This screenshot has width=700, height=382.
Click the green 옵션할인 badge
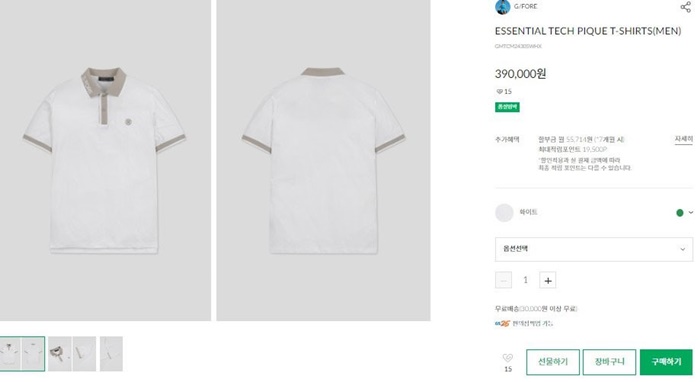(507, 107)
